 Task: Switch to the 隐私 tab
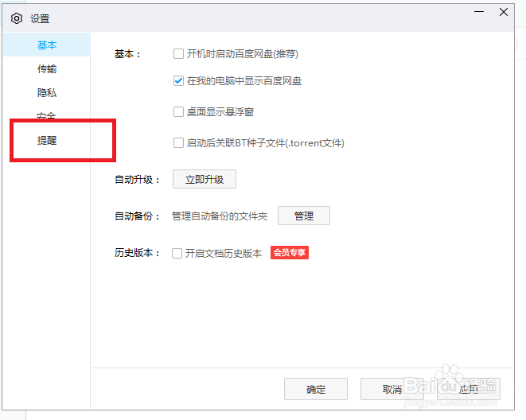pyautogui.click(x=47, y=92)
